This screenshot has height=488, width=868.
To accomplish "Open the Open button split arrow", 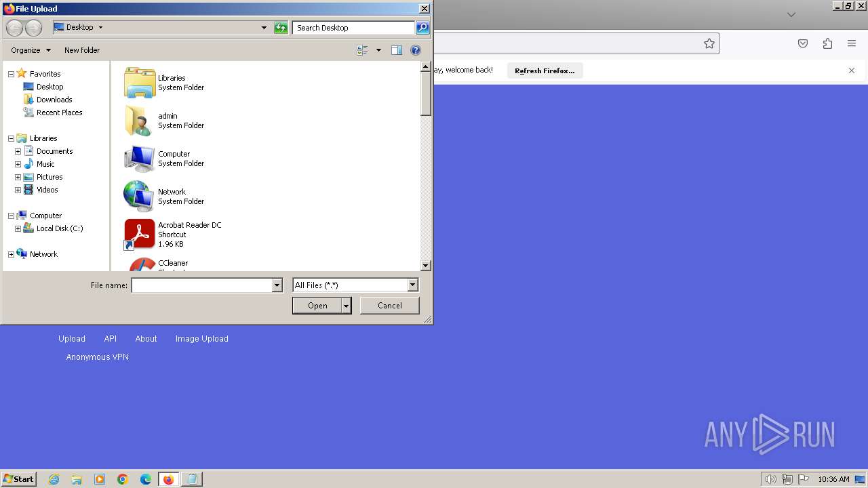I will pos(347,306).
